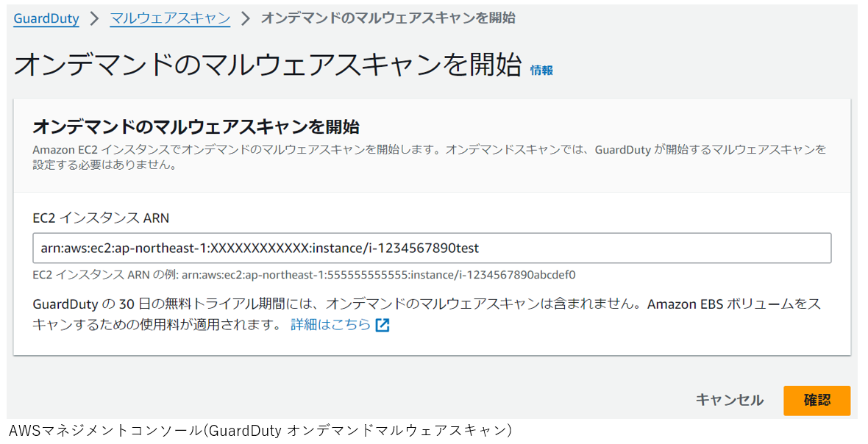Open the GuardDuty breadcrumb link
This screenshot has width=868, height=444.
coord(46,18)
